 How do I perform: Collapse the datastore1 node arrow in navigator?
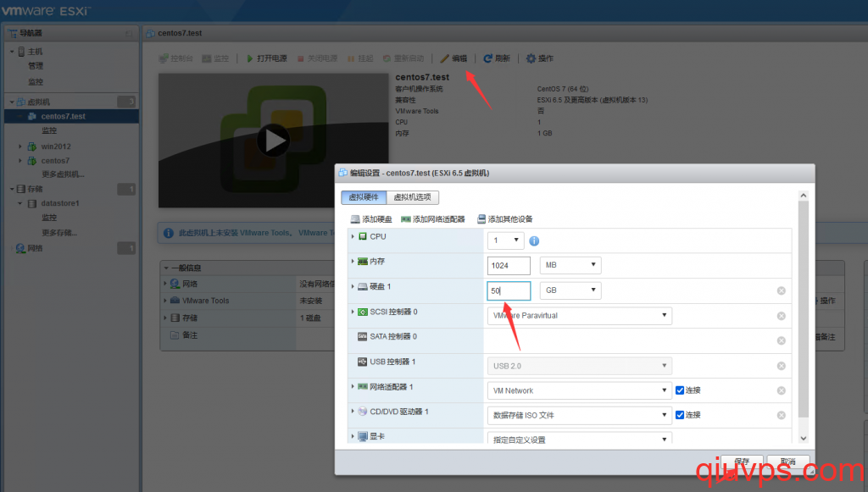(20, 203)
